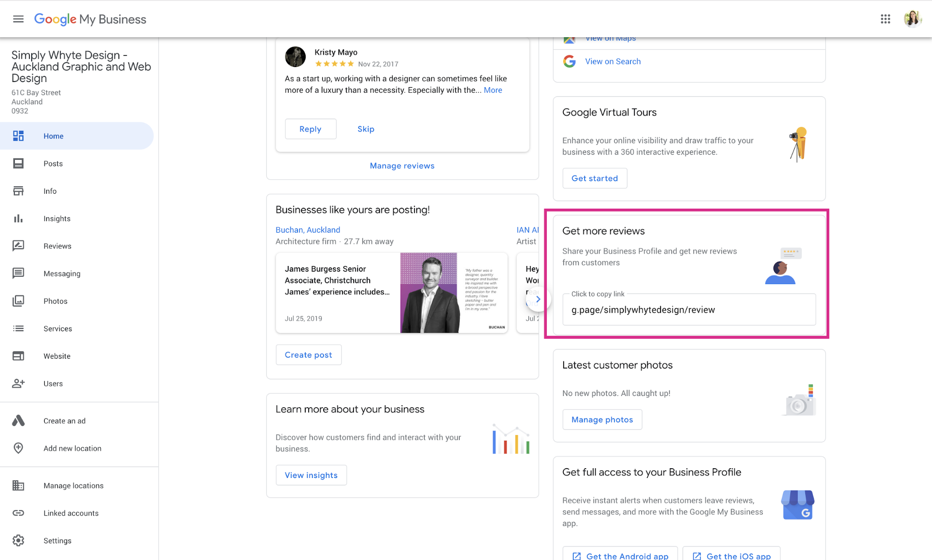The image size is (932, 560).
Task: Click the Photos sidebar icon
Action: point(18,301)
